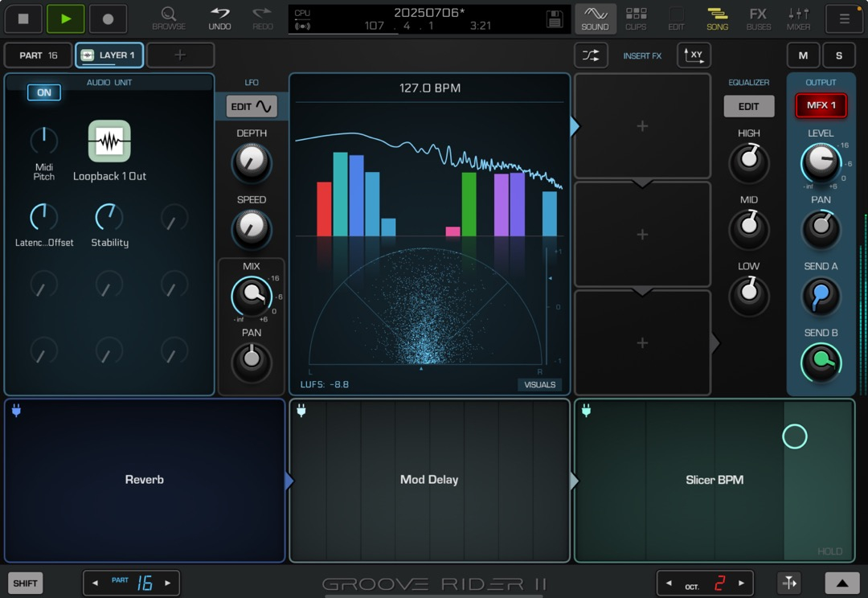Image resolution: width=868 pixels, height=598 pixels.
Task: Click the Mod Delay pad plug icon
Action: click(x=301, y=410)
